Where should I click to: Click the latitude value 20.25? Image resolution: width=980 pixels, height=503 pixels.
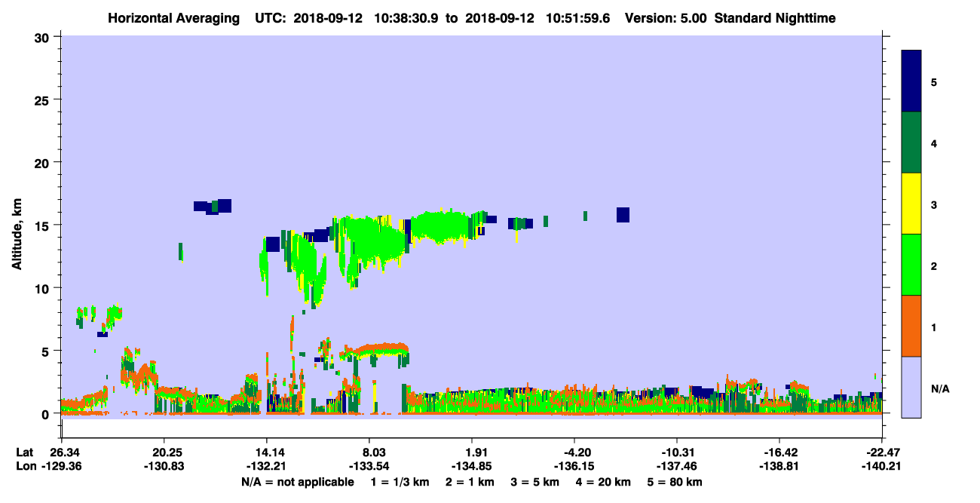click(164, 452)
